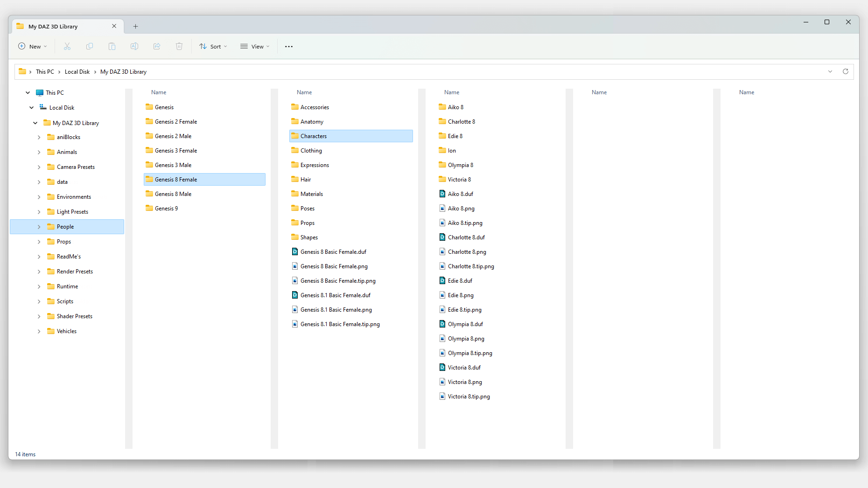Click the Anatomy folder icon

click(x=295, y=121)
